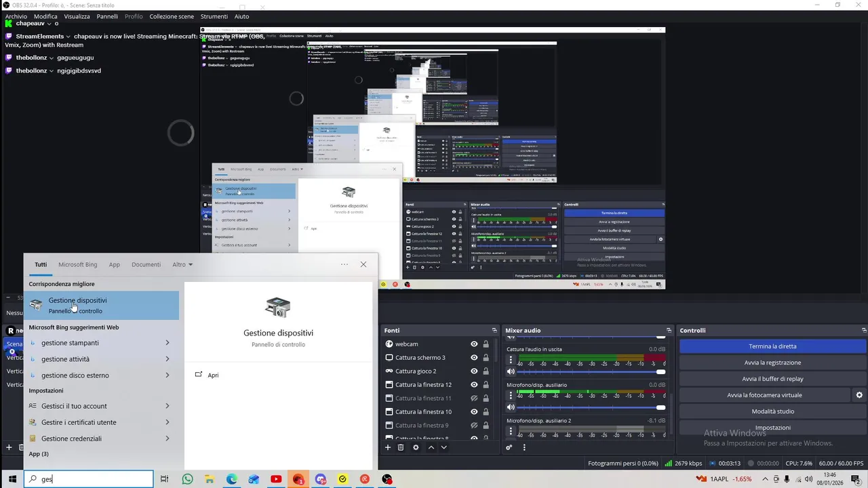Click the Cattura l'audio in uscita volume slider
868x488 pixels.
coord(591,371)
